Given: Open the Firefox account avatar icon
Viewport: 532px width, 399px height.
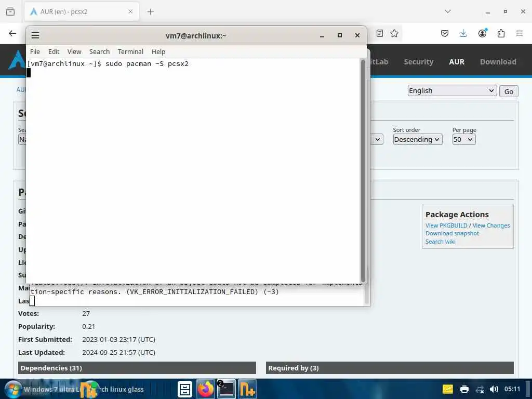Looking at the screenshot, I should tap(482, 33).
